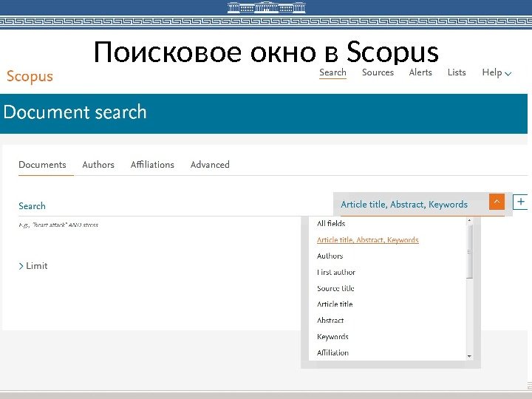Select Authors in field dropdown list
Screen dimensions: 532x399
point(330,256)
